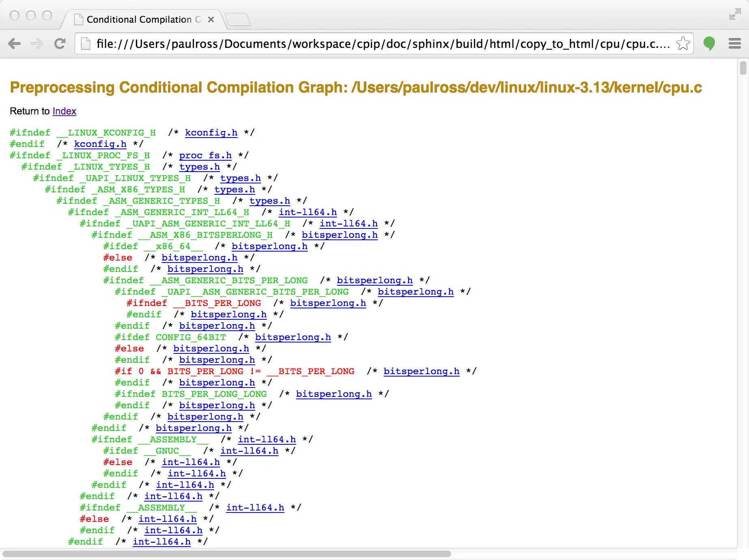Image resolution: width=749 pixels, height=560 pixels.
Task: Click the '#ifdef __x86_64__' text
Action: click(153, 246)
